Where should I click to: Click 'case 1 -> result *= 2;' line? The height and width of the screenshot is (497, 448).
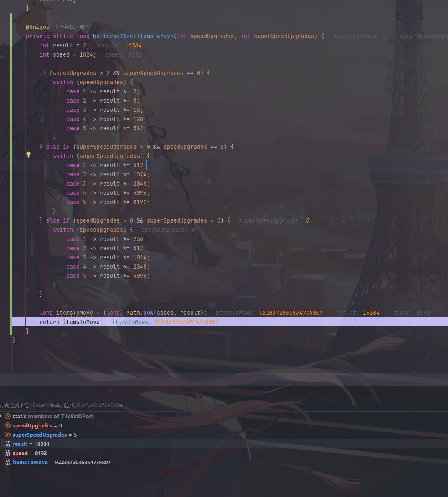[103, 91]
